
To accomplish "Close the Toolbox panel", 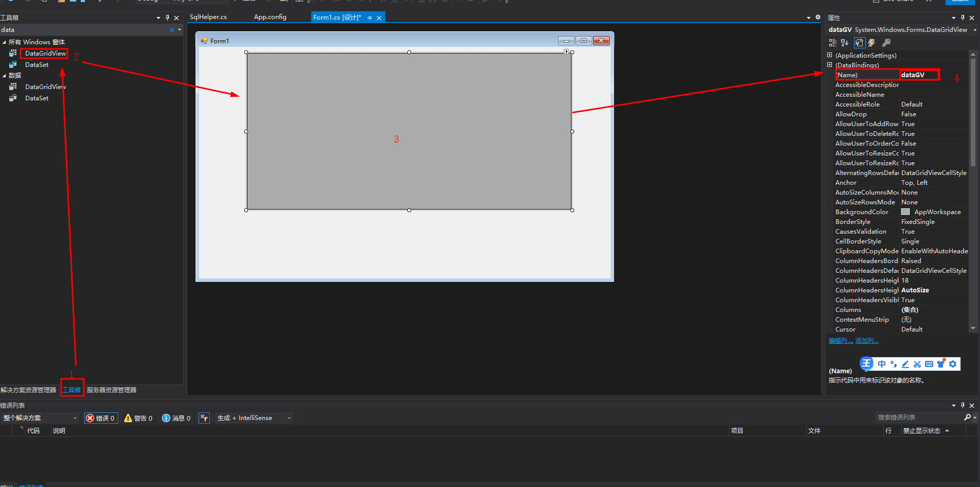I will 176,18.
